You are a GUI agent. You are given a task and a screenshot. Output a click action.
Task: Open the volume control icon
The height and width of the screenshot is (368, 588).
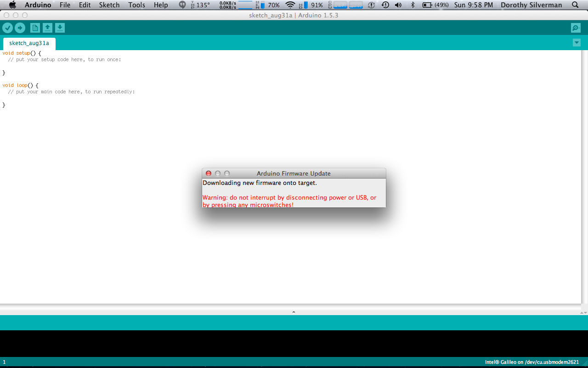[x=398, y=5]
